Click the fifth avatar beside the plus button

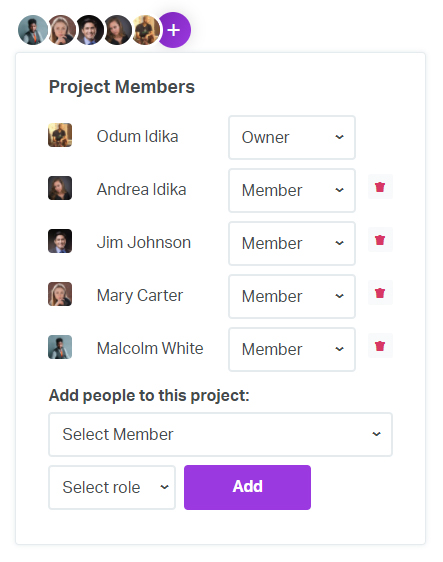[x=145, y=30]
